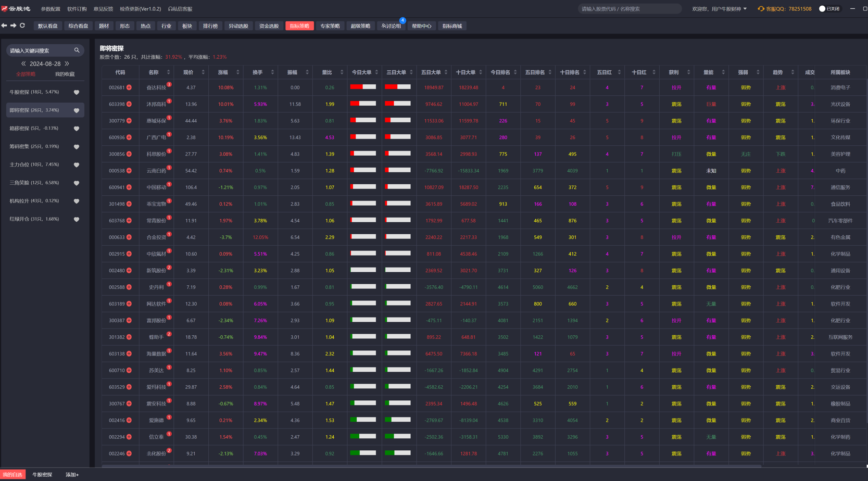Toggle favorite heart for 主力合位 strategy

77,164
